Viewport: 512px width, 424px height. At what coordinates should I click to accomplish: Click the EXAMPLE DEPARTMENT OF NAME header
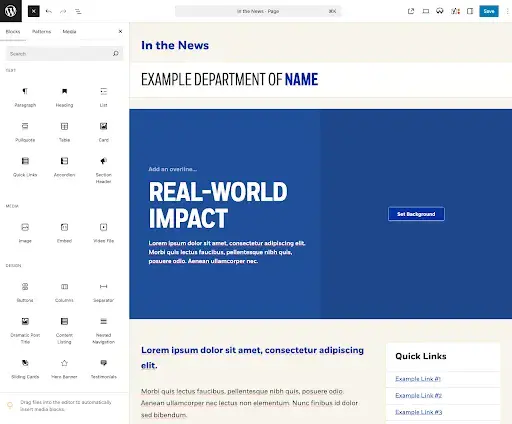(230, 79)
